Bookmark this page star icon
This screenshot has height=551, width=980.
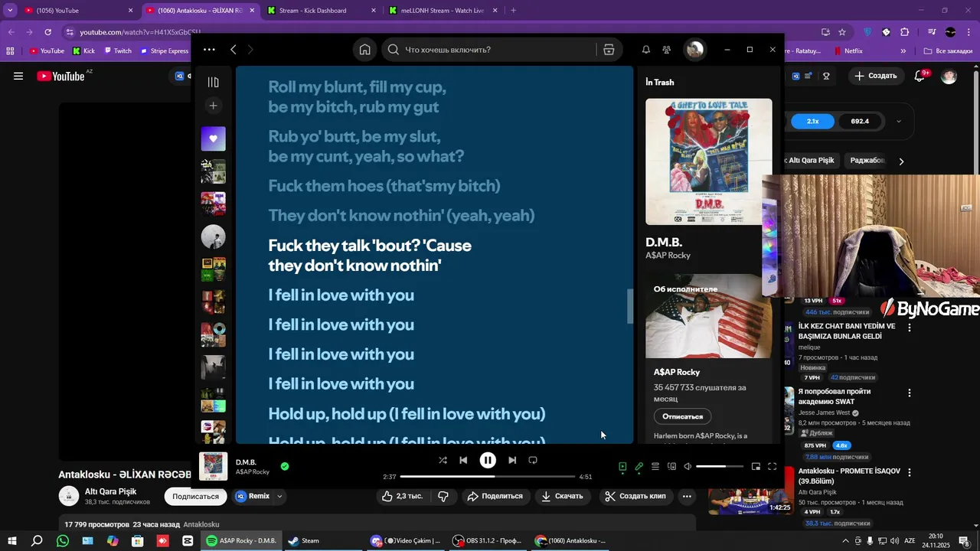click(x=842, y=32)
